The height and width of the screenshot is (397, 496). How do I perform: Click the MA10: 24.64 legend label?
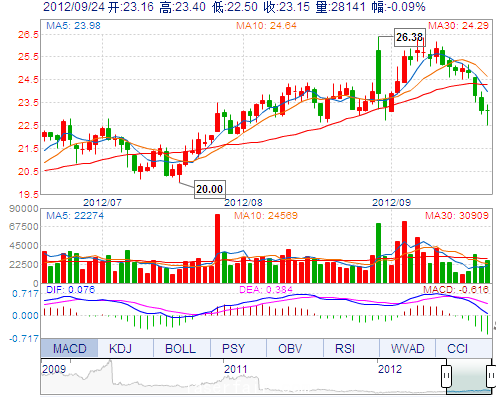pos(266,25)
